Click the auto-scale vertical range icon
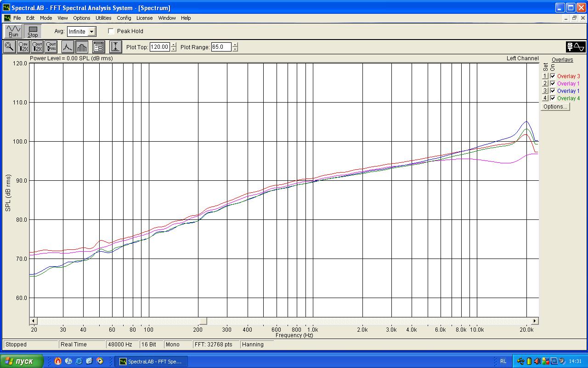This screenshot has height=368, width=588. 116,47
